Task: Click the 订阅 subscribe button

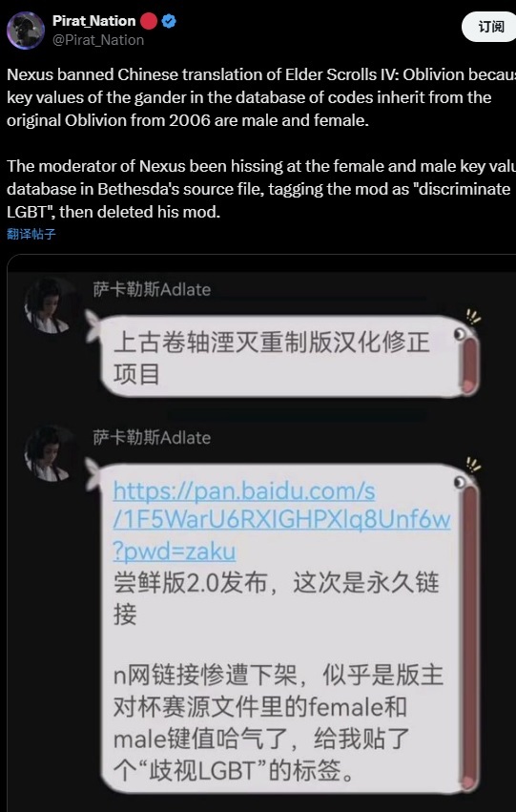Action: pos(490,27)
